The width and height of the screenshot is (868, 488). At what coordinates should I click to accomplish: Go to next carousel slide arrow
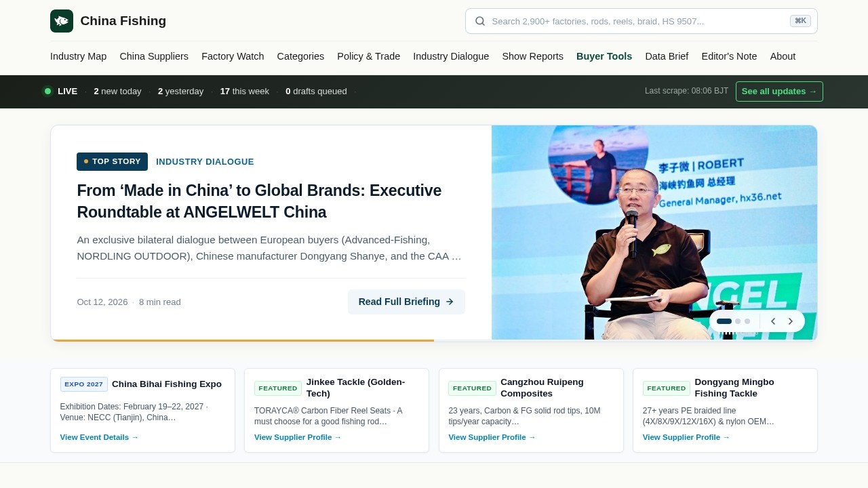pyautogui.click(x=791, y=321)
